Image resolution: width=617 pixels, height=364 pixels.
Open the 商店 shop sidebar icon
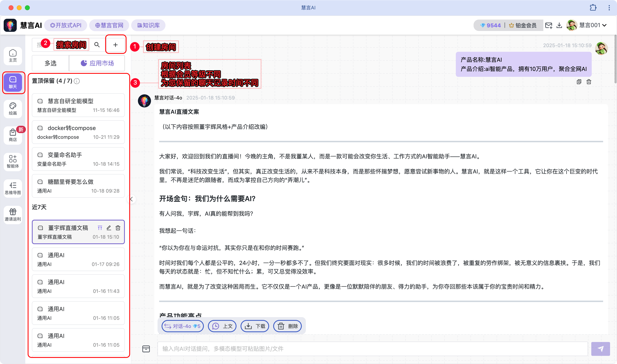click(13, 135)
